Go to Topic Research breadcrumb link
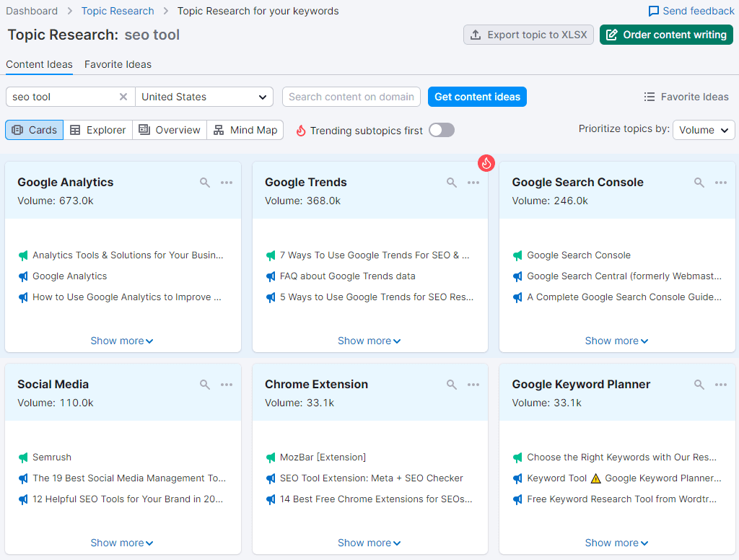 pyautogui.click(x=118, y=11)
